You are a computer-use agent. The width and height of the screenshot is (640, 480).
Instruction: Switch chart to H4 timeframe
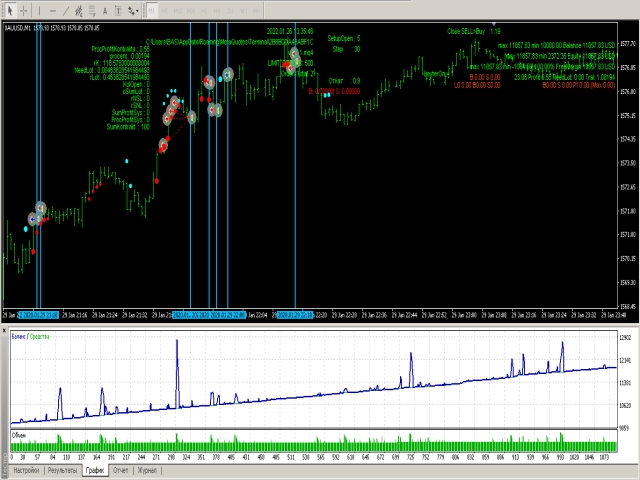pyautogui.click(x=217, y=11)
